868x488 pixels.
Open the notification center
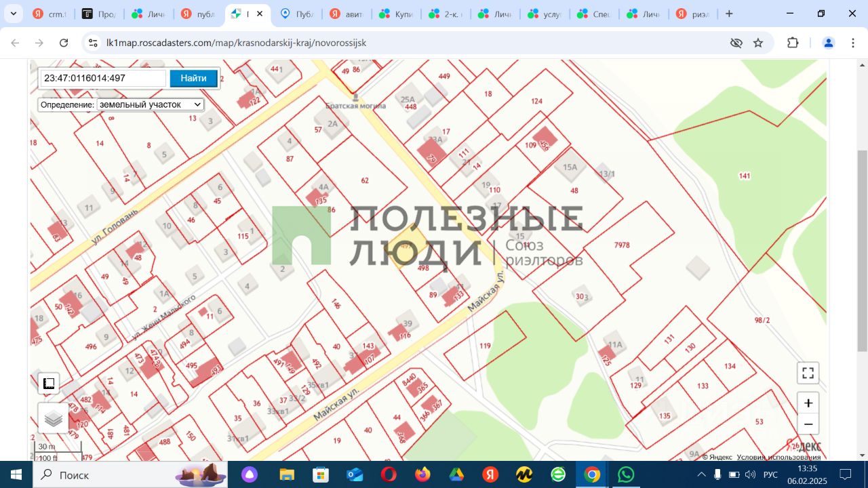click(845, 474)
